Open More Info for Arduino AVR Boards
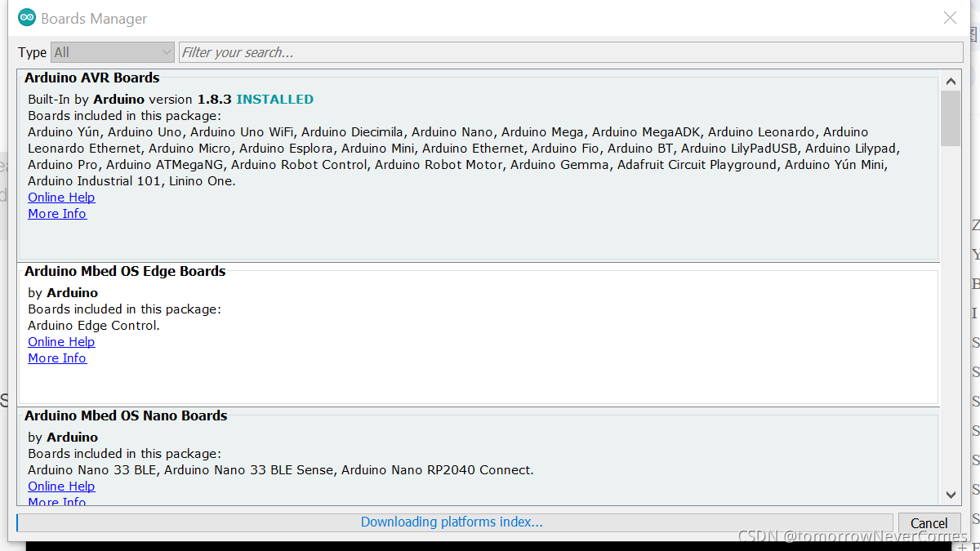Viewport: 980px width, 551px height. click(57, 214)
